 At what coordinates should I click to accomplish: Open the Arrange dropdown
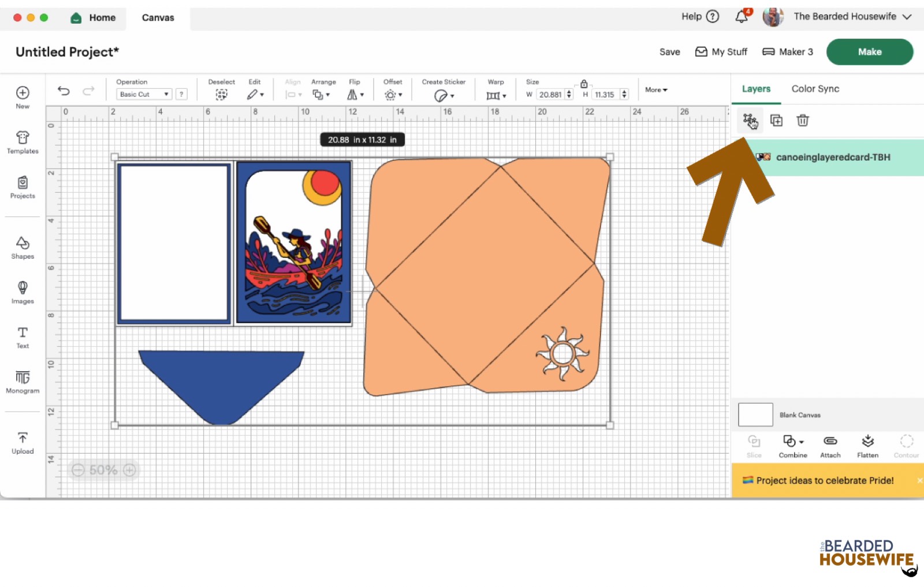321,95
